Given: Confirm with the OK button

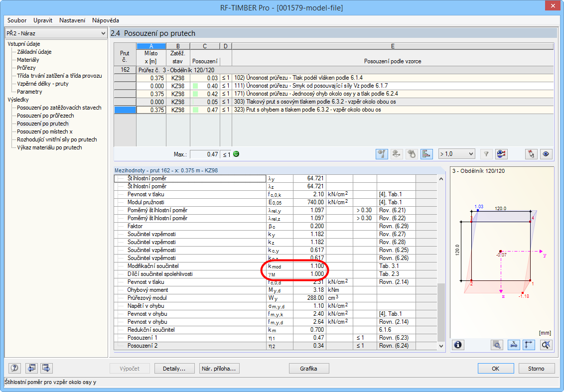Looking at the screenshot, I should click(x=495, y=369).
